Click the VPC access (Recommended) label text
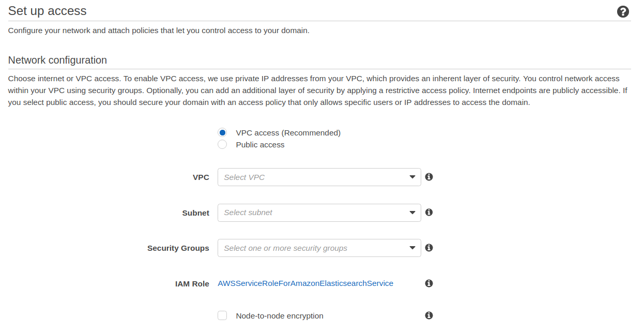The height and width of the screenshot is (333, 644). click(x=288, y=133)
